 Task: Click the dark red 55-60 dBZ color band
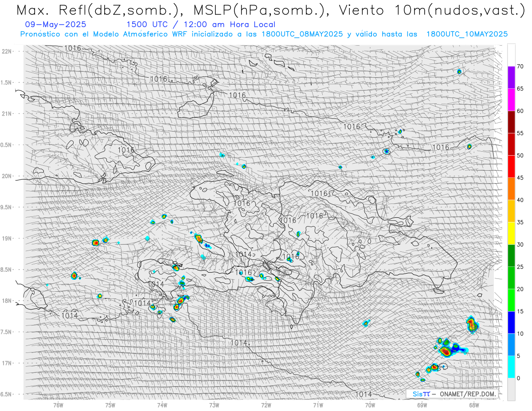tap(511, 122)
